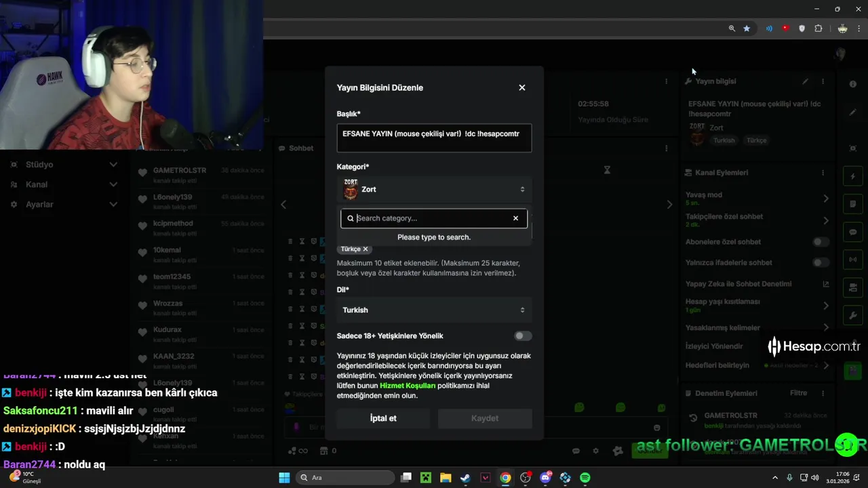Click the Kaydet button
Image resolution: width=868 pixels, height=488 pixels.
coord(485,418)
